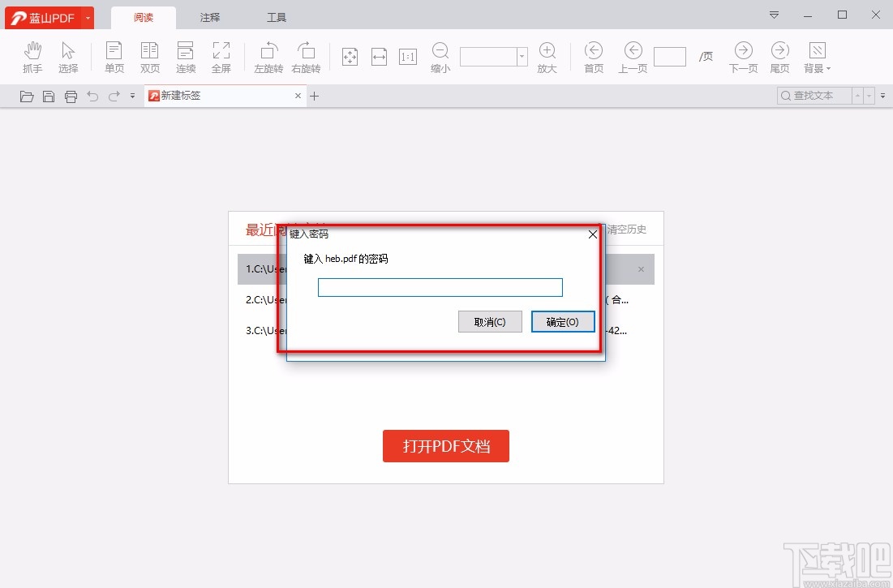
Task: Add a new tab with plus
Action: click(x=315, y=97)
